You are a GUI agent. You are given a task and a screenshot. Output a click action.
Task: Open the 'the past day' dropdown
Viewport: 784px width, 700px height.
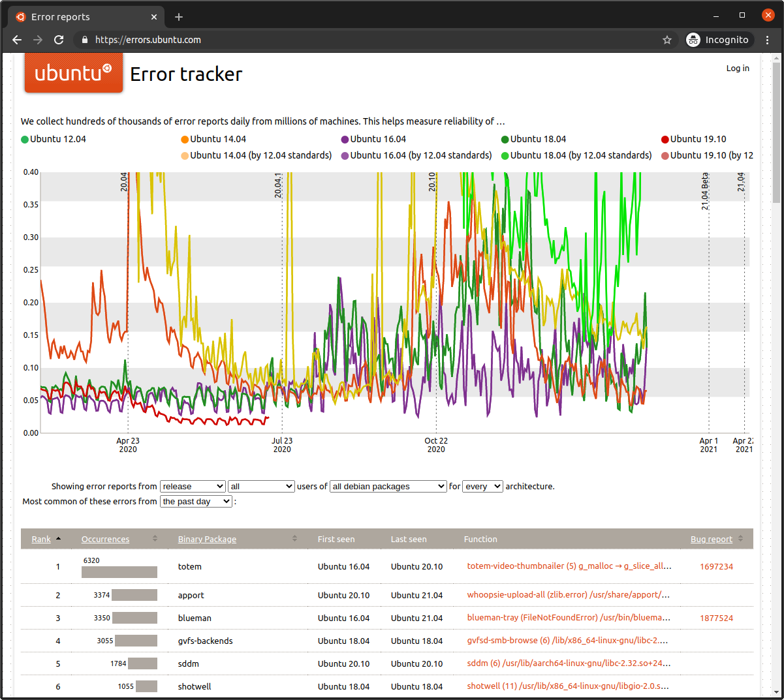pyautogui.click(x=196, y=502)
